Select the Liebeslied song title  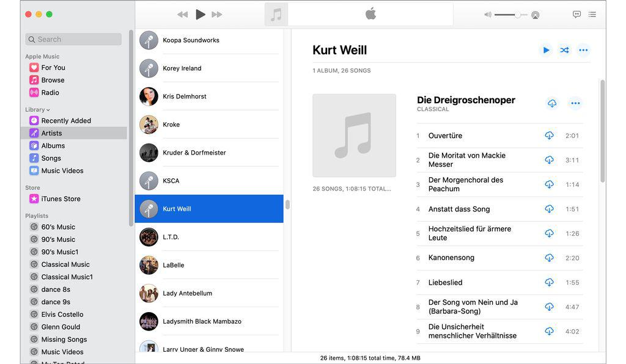point(445,283)
